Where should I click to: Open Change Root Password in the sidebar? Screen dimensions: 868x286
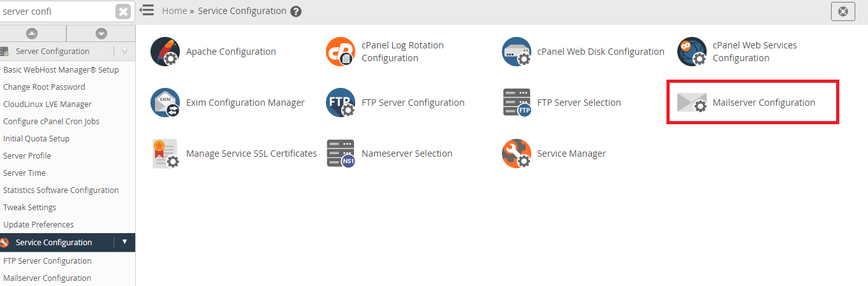coord(44,87)
